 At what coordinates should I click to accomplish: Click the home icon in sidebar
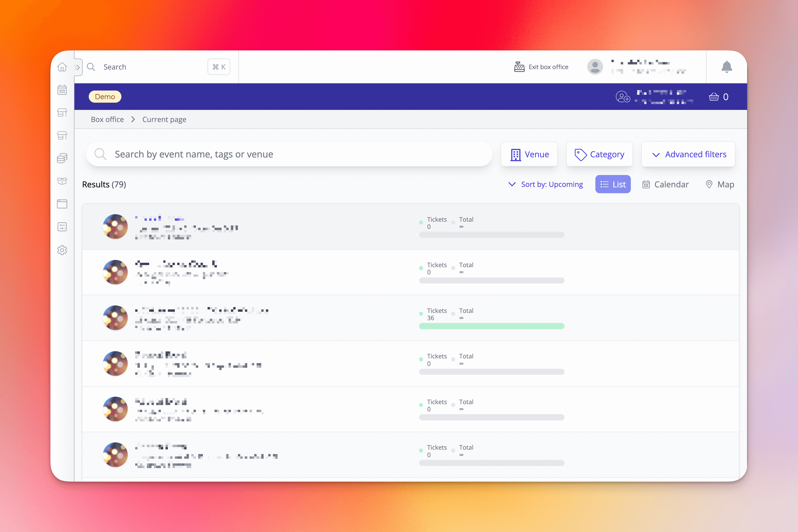point(62,67)
